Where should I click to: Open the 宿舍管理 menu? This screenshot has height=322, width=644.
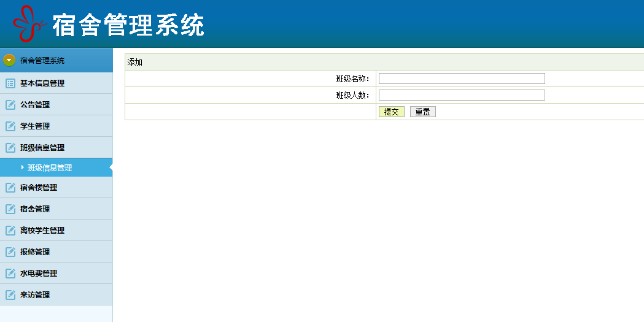click(56, 209)
